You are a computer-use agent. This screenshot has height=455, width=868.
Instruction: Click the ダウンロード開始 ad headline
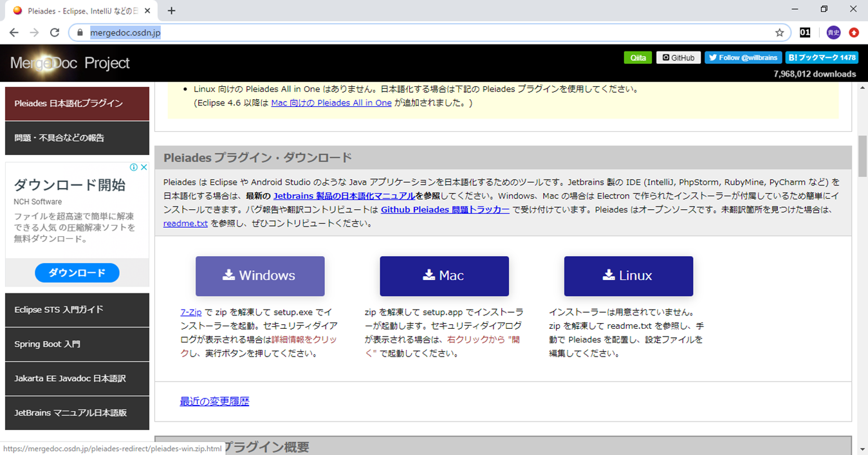coord(69,185)
